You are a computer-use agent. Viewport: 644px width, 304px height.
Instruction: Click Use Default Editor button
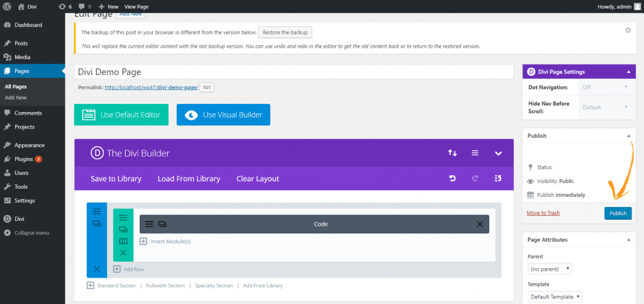pos(121,115)
